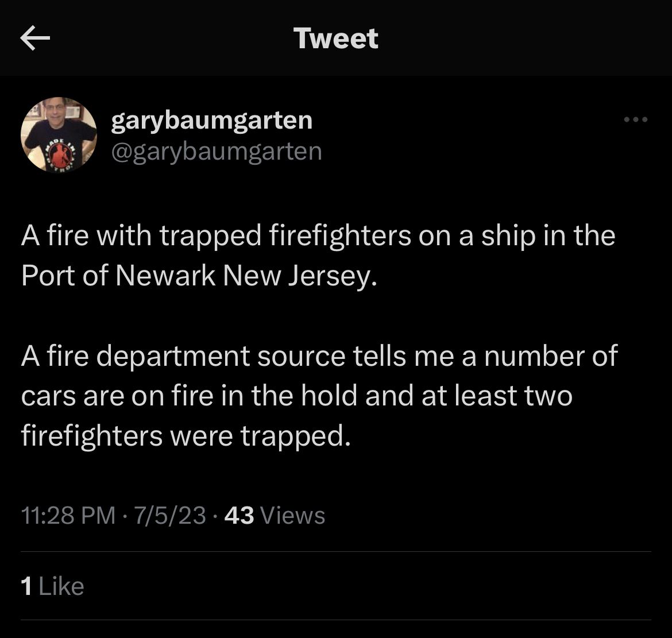
Task: Open the @garybaumgarten handle link
Action: pos(216,152)
